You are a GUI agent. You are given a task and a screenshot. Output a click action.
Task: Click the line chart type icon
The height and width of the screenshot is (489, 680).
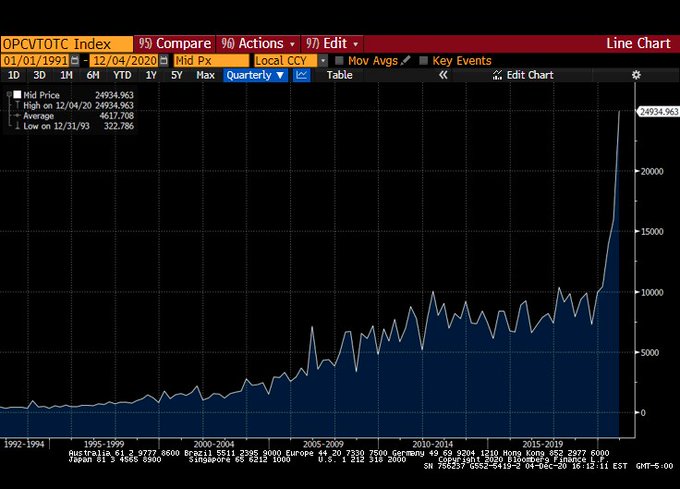(x=301, y=75)
